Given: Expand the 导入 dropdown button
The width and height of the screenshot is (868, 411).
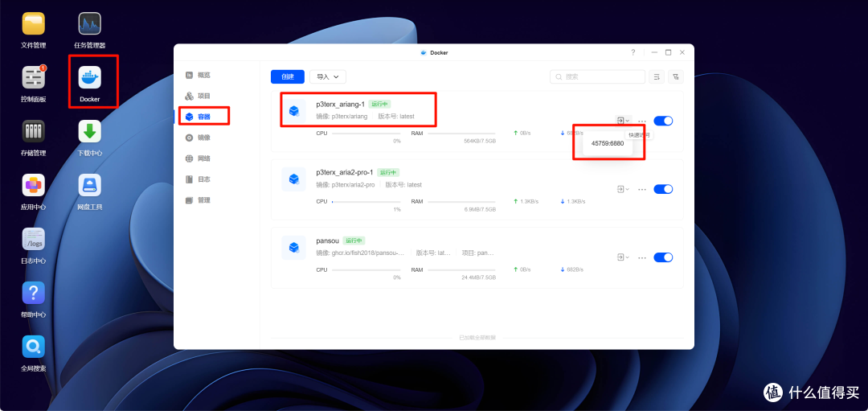Looking at the screenshot, I should [x=328, y=77].
